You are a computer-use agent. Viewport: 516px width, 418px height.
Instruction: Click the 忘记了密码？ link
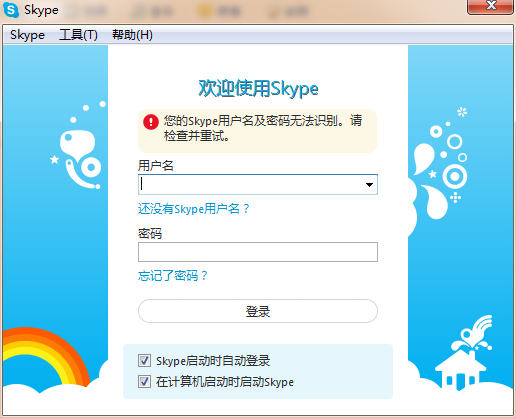(x=173, y=276)
